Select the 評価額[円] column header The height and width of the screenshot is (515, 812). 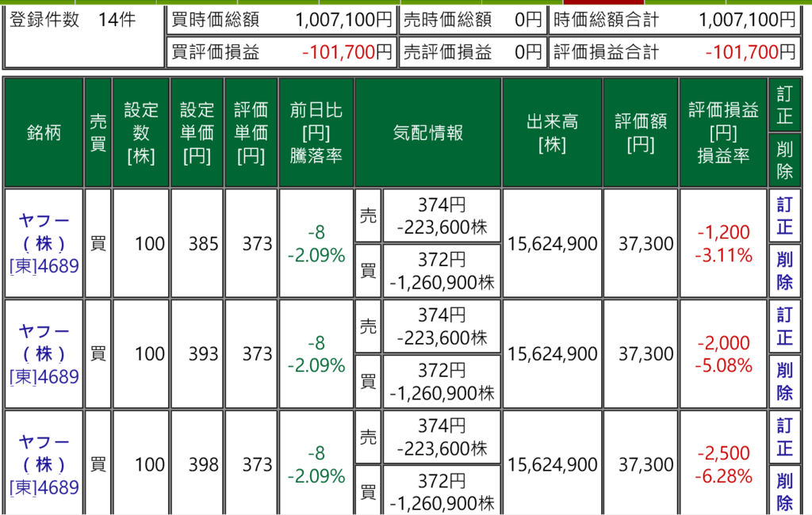pos(641,132)
